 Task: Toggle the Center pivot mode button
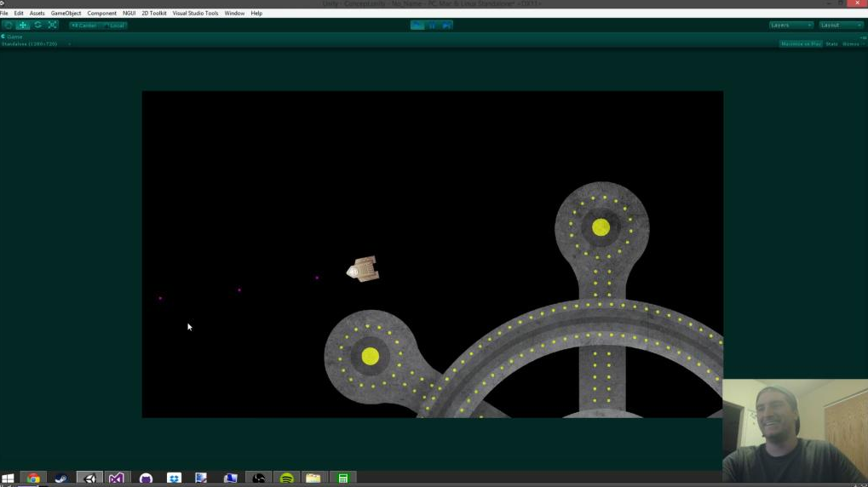84,26
